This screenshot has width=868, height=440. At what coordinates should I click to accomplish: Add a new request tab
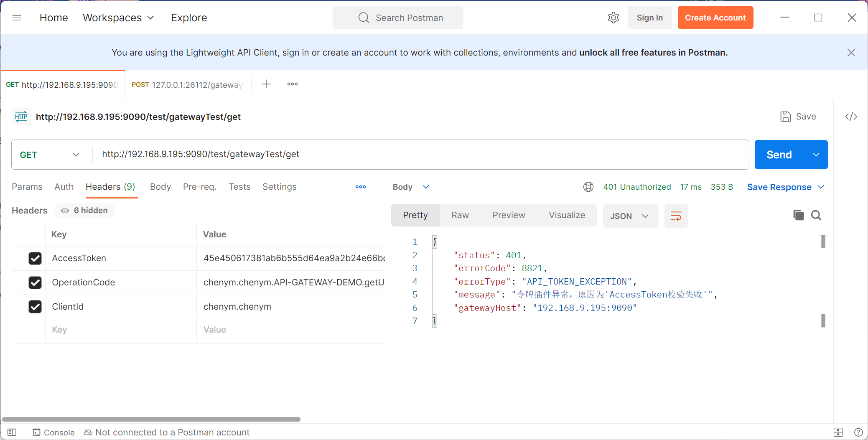click(266, 84)
